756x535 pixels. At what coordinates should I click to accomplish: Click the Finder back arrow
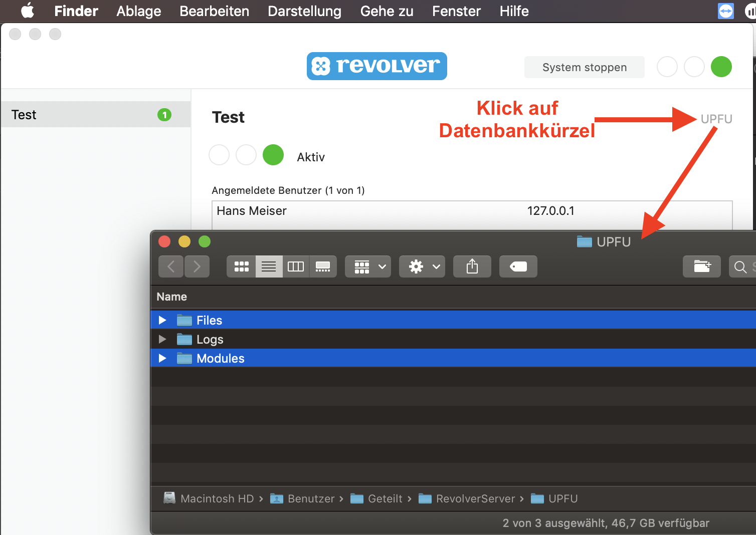[171, 266]
